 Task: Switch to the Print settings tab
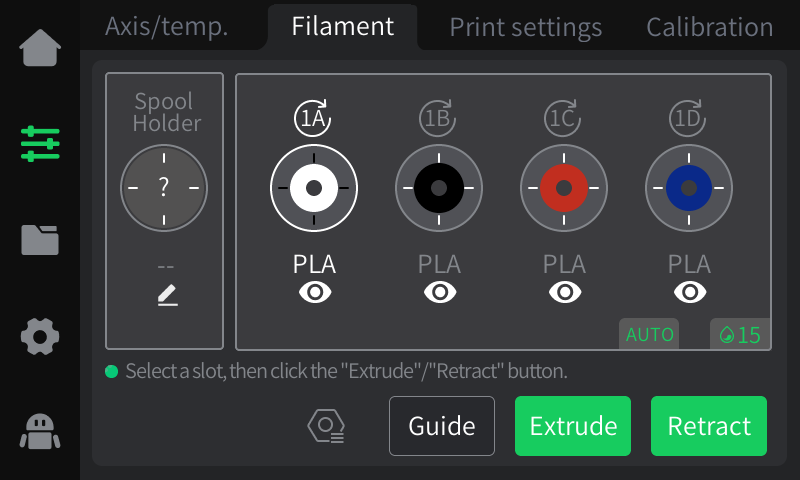click(x=525, y=27)
